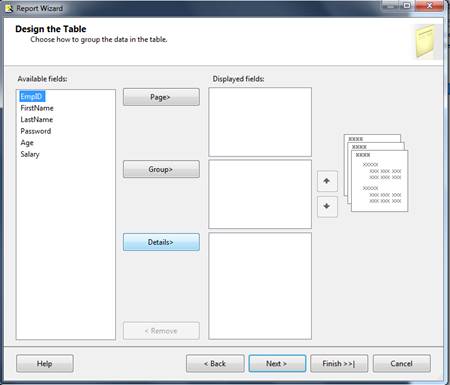The image size is (450, 385).
Task: Go to previous step with Back
Action: (x=215, y=363)
